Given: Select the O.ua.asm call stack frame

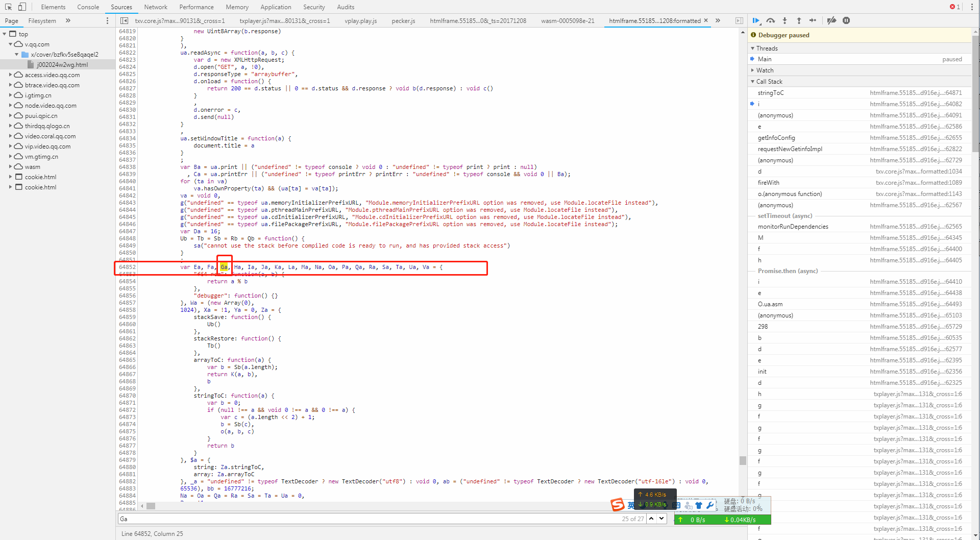Looking at the screenshot, I should tap(860, 304).
